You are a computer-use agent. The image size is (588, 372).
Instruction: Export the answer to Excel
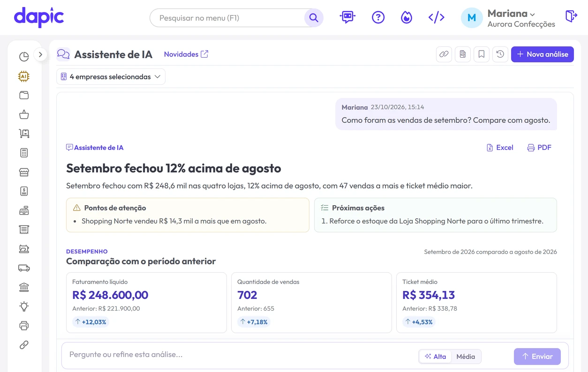coord(500,148)
